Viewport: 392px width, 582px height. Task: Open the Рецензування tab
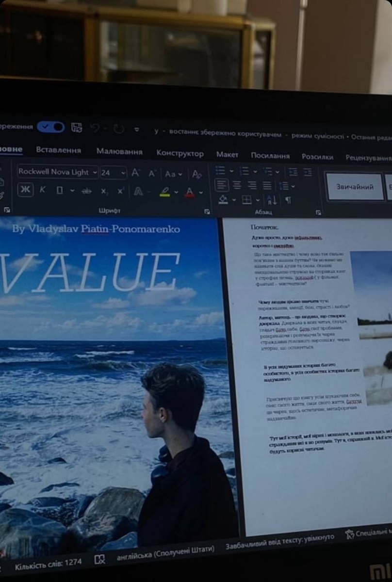coord(368,158)
